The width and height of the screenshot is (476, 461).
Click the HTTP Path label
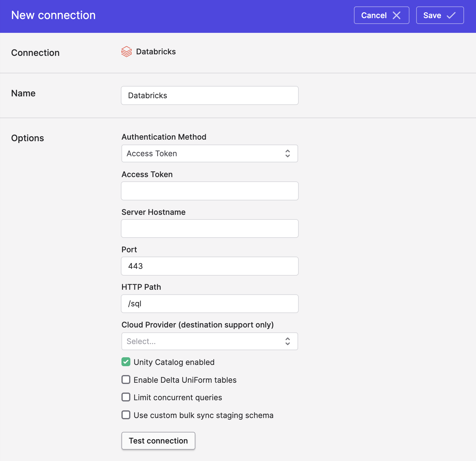(141, 287)
